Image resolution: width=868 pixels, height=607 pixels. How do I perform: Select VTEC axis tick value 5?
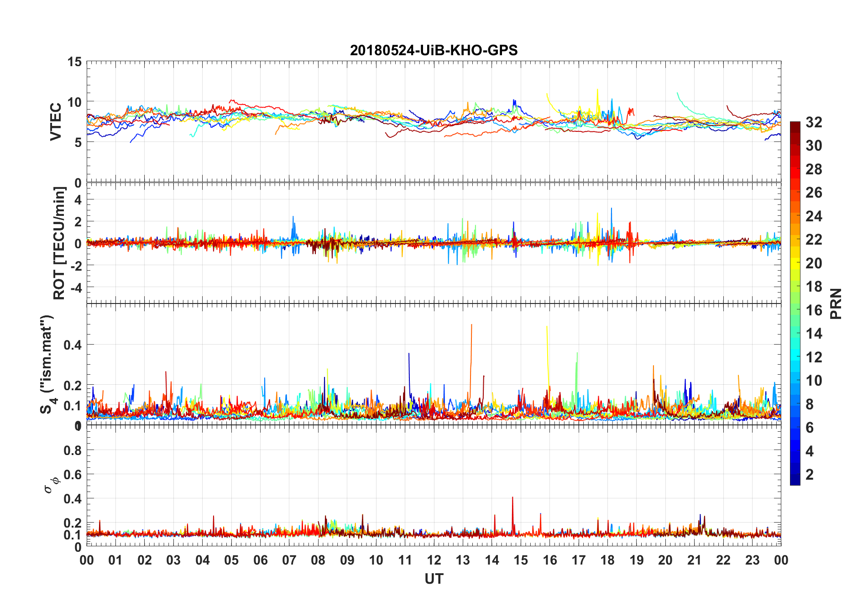click(78, 142)
